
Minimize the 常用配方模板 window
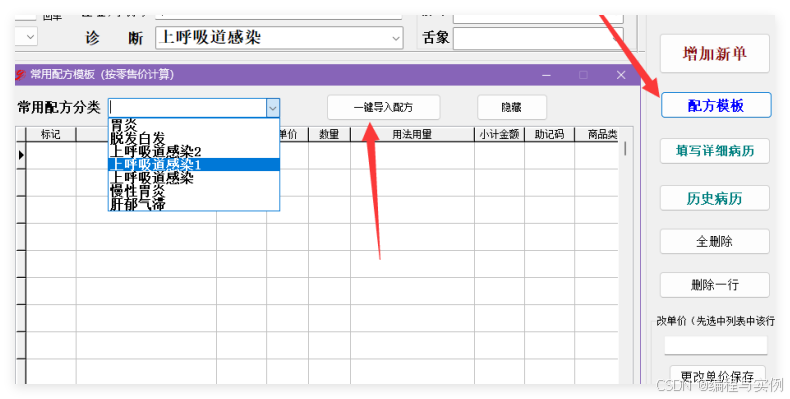pos(546,75)
